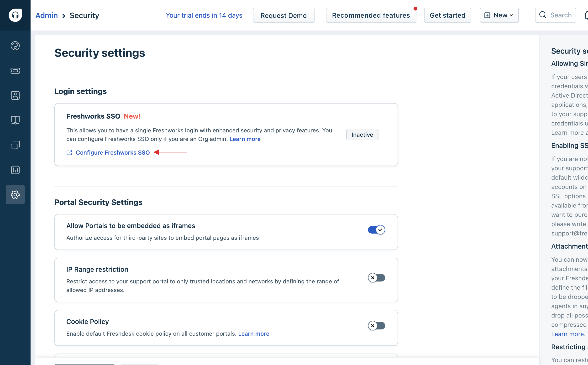Open the Recommended features dropdown
Screen dimensions: 588x365
click(371, 15)
